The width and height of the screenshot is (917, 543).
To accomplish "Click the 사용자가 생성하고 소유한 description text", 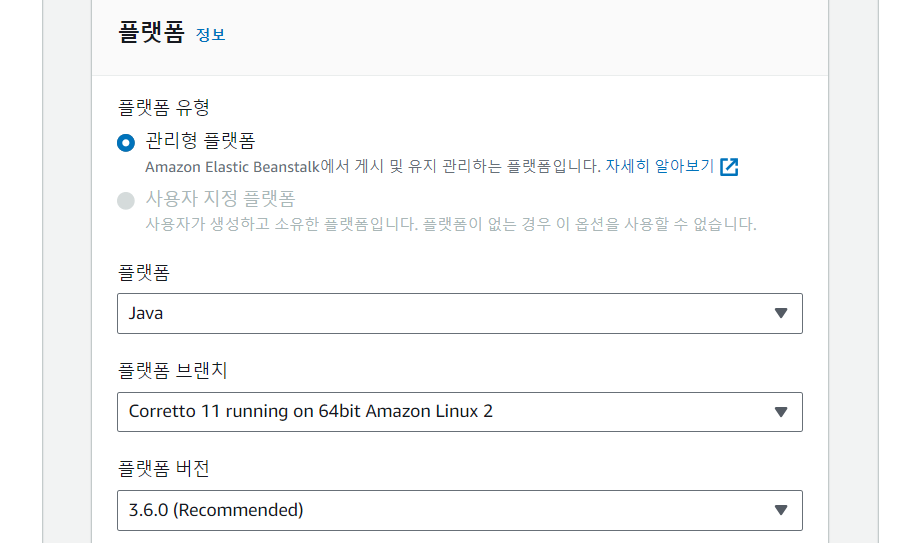I will point(451,224).
